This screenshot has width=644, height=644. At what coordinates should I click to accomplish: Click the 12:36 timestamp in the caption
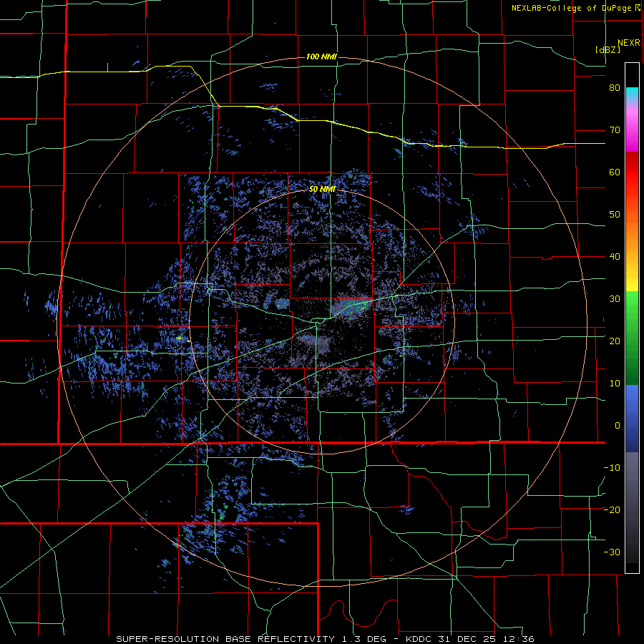click(519, 639)
